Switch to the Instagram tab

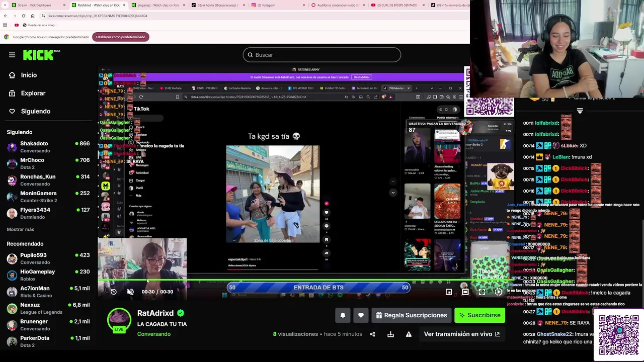tap(277, 5)
